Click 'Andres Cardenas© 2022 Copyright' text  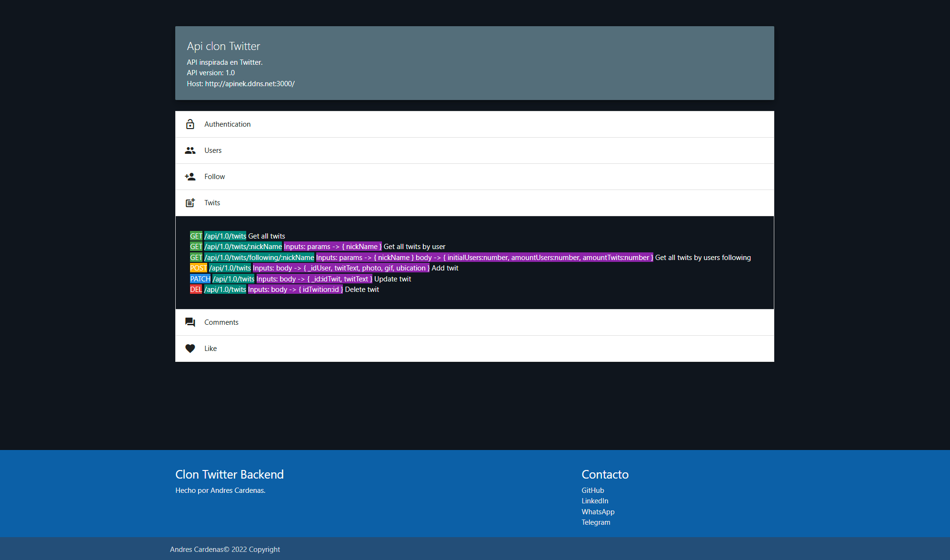coord(225,550)
